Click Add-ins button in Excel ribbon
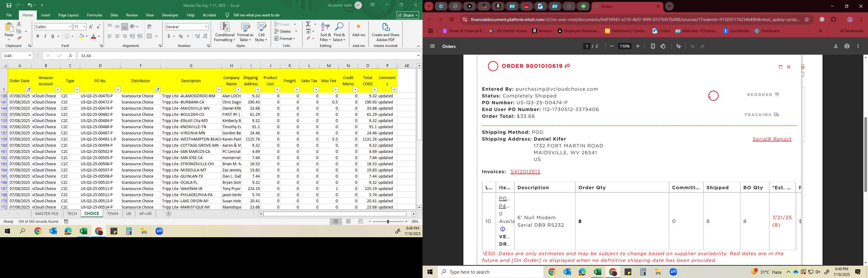This screenshot has height=278, width=868. click(x=359, y=30)
